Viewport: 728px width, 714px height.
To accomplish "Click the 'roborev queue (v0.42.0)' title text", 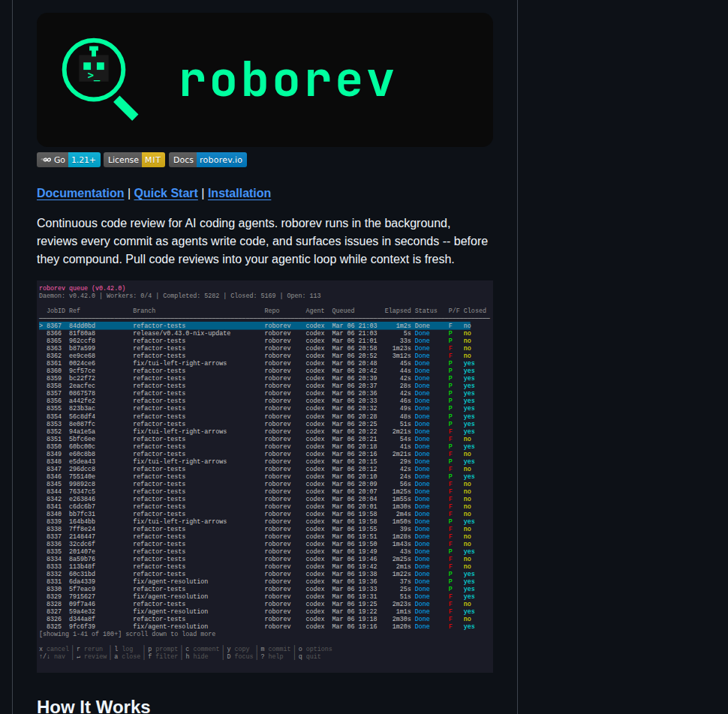I will [82, 288].
